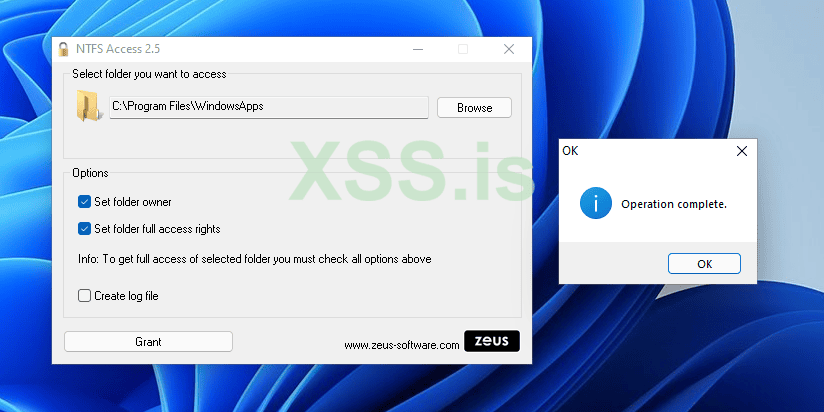Image resolution: width=824 pixels, height=412 pixels.
Task: Click the NTFS Access padlock title icon
Action: tap(64, 49)
